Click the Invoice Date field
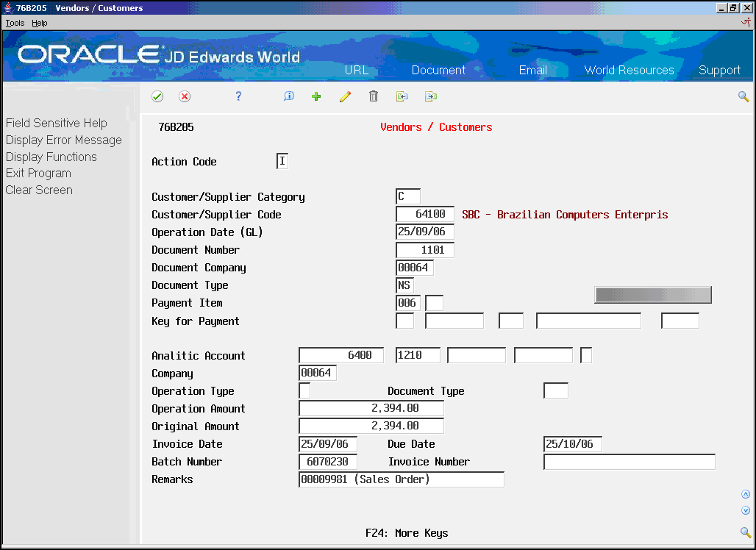The image size is (756, 550). coord(328,443)
